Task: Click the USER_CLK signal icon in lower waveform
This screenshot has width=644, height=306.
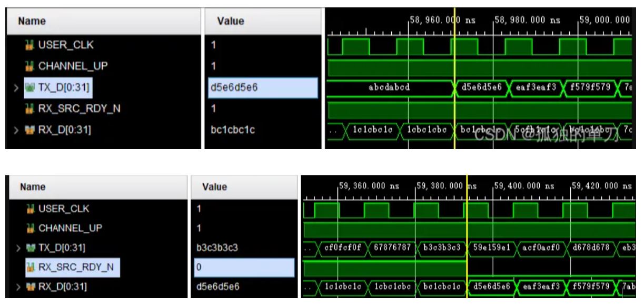Action: tap(31, 209)
